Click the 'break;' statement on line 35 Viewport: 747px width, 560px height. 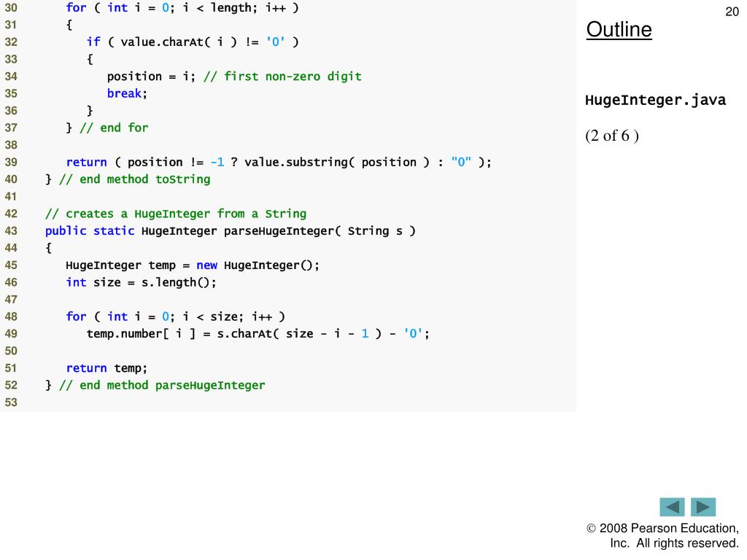point(127,93)
